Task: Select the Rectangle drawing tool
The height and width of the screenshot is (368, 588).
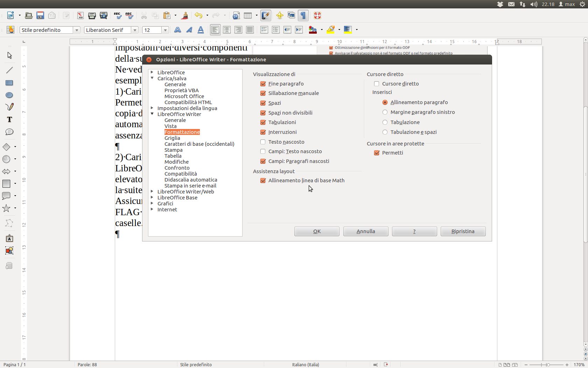Action: click(x=9, y=83)
